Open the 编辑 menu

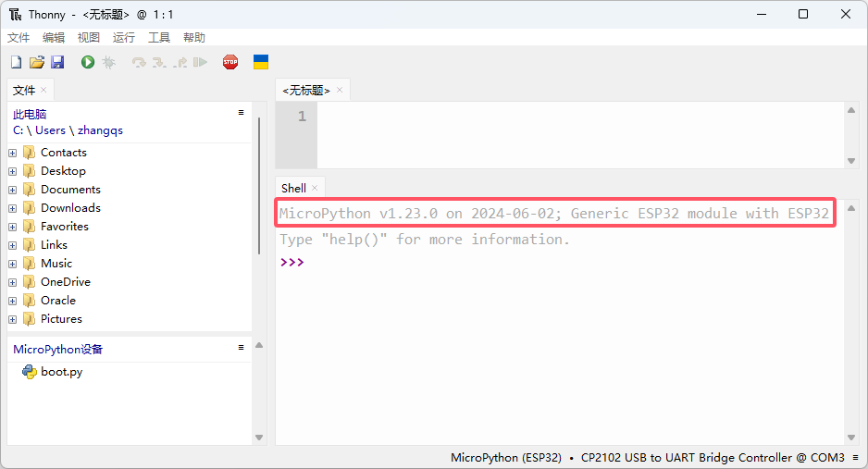click(53, 38)
